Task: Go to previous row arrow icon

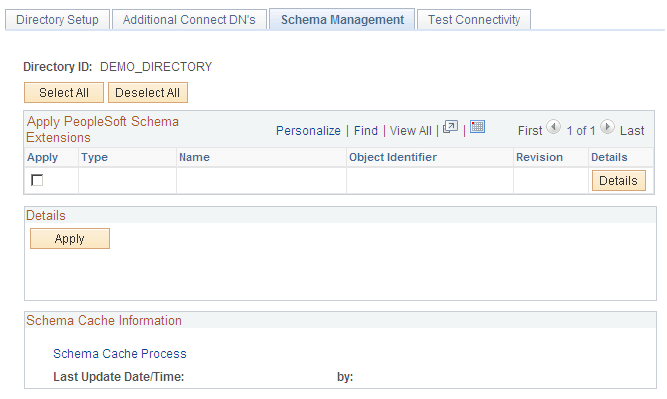Action: pos(553,127)
